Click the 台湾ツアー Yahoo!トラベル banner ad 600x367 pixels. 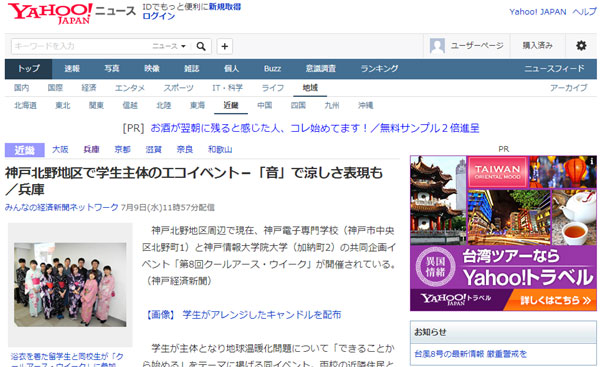(503, 233)
